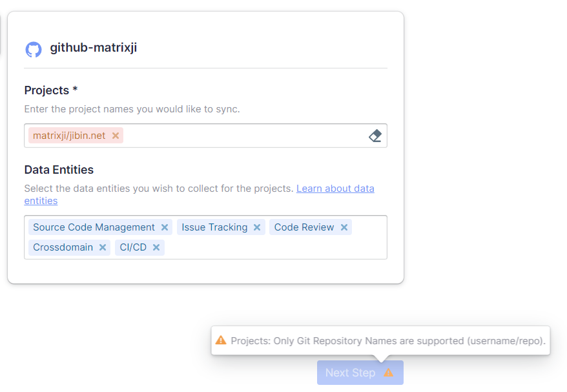Click the warning triangle in the tooltip

(x=223, y=340)
